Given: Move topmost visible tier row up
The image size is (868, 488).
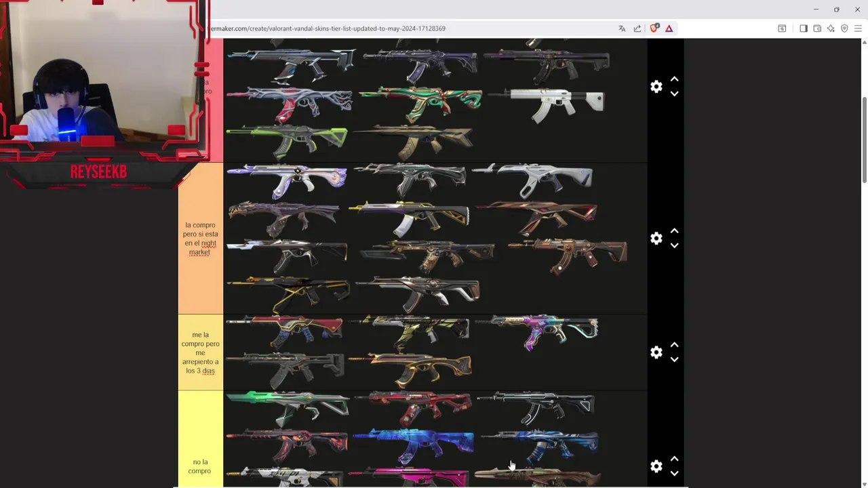Looking at the screenshot, I should pyautogui.click(x=674, y=79).
